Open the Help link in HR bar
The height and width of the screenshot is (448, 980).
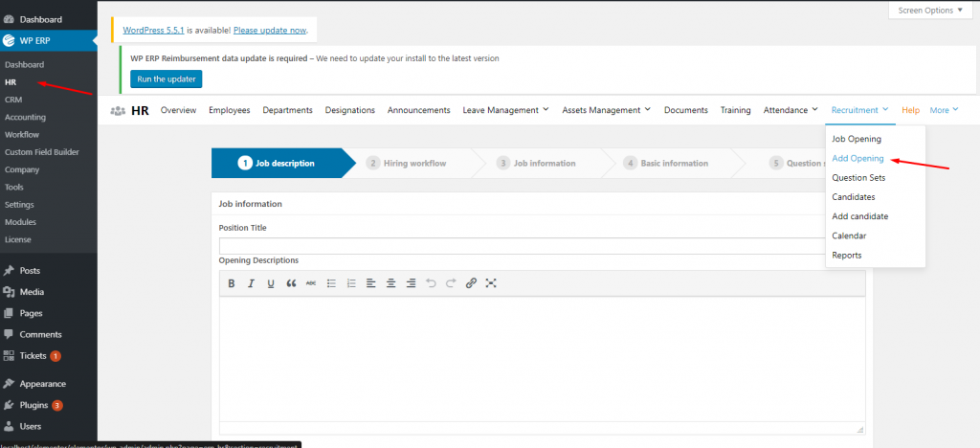[x=911, y=110]
